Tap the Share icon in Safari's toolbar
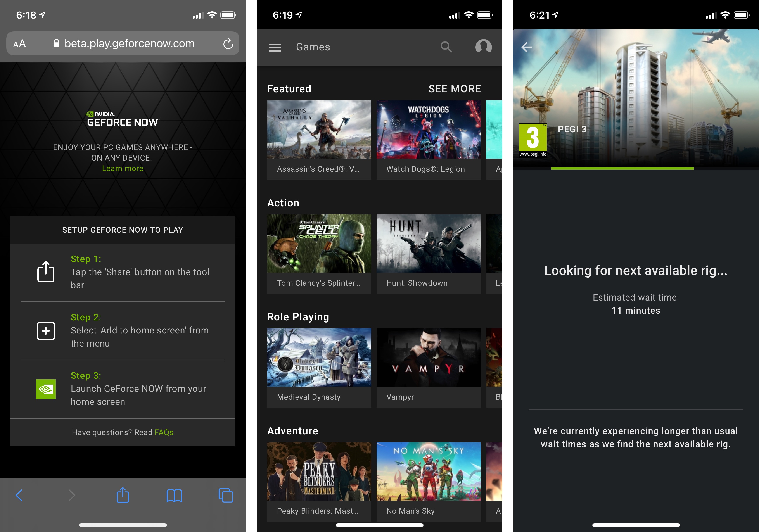Viewport: 759px width, 532px height. tap(123, 495)
